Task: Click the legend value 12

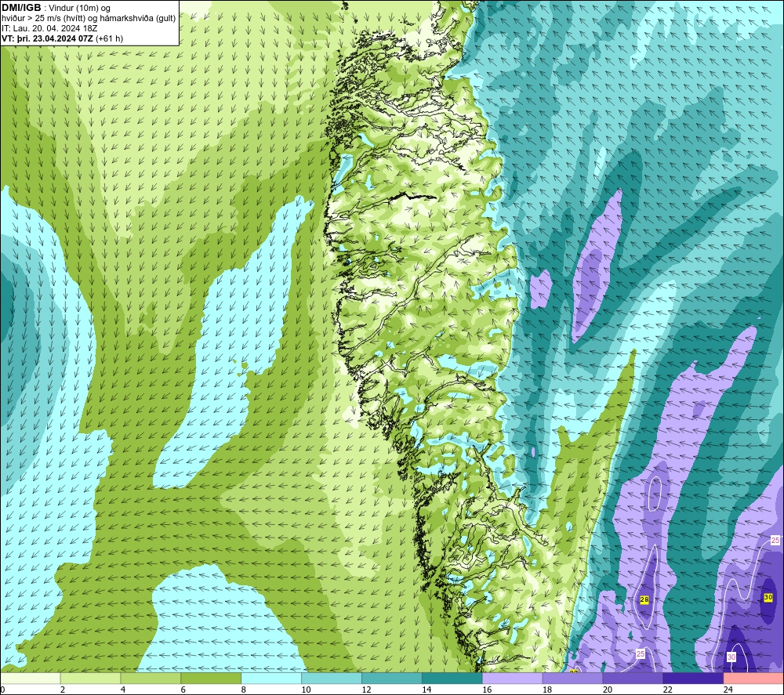Action: point(366,690)
